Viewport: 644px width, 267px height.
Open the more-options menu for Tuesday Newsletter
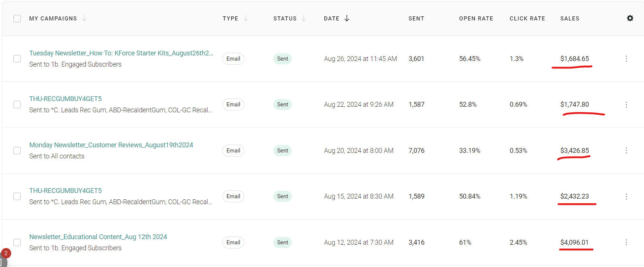[x=626, y=59]
